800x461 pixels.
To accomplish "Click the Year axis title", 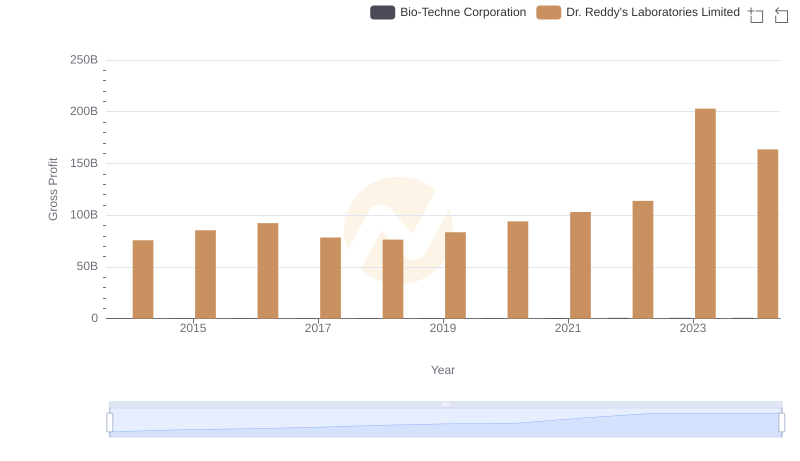I will pos(443,370).
